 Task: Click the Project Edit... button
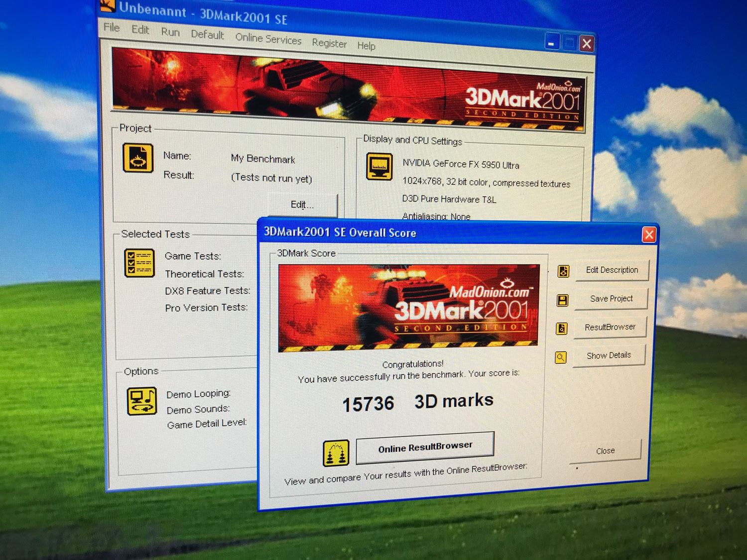click(302, 205)
